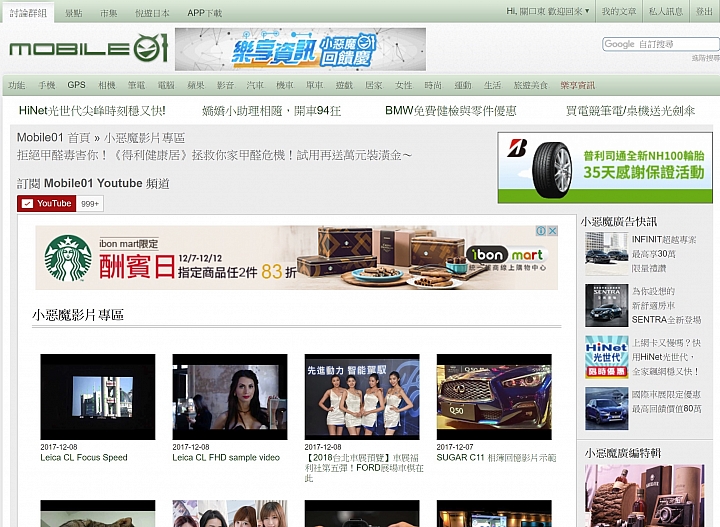Switch to the 討論群組 tab
Screen dimensions: 720x527
(x=28, y=13)
